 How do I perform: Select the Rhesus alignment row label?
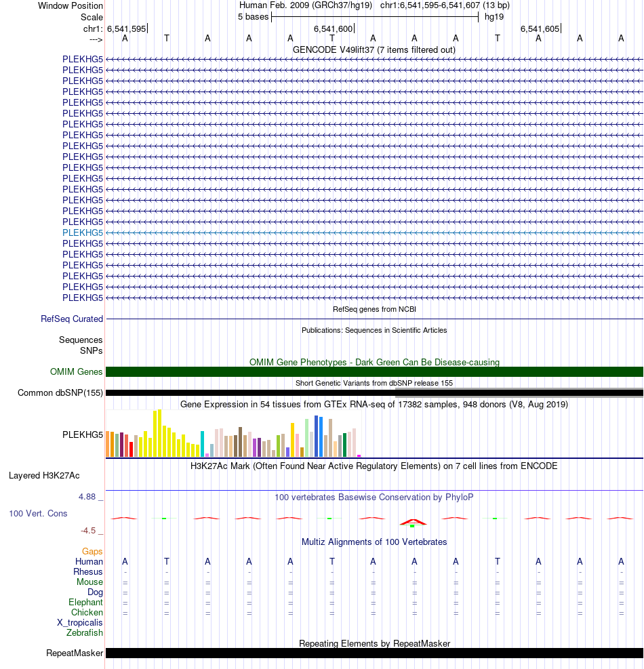[88, 571]
